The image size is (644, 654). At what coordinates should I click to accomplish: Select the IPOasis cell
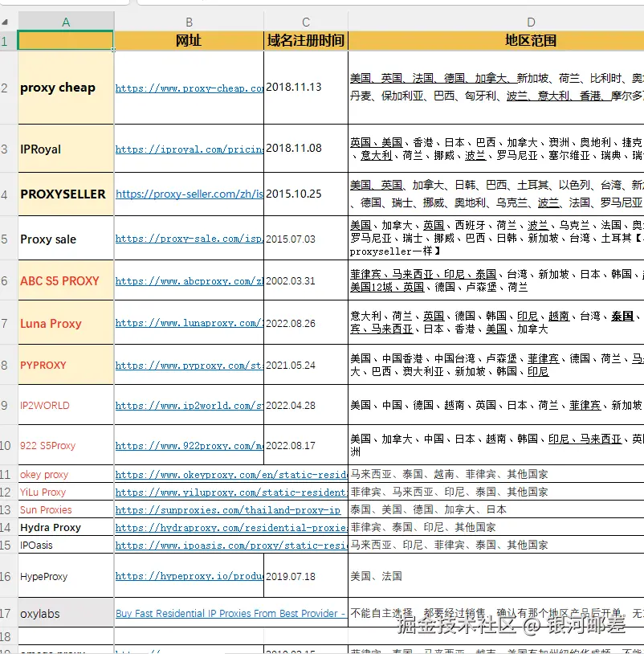[x=66, y=545]
